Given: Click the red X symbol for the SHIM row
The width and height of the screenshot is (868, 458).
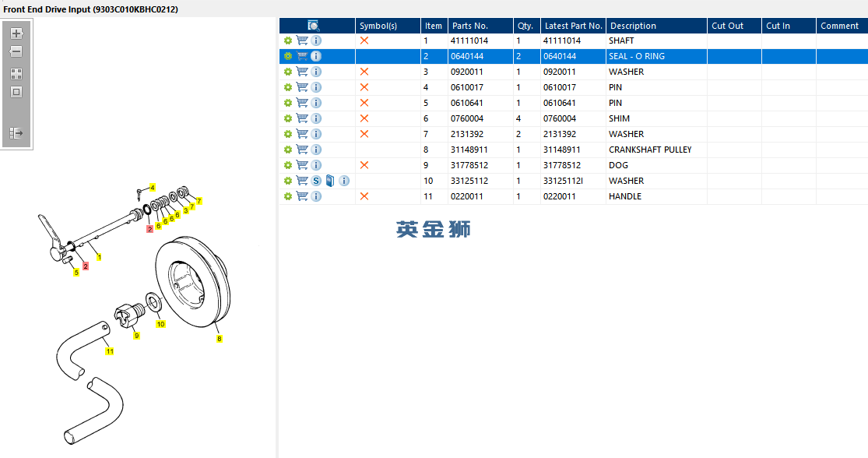Looking at the screenshot, I should pyautogui.click(x=364, y=118).
